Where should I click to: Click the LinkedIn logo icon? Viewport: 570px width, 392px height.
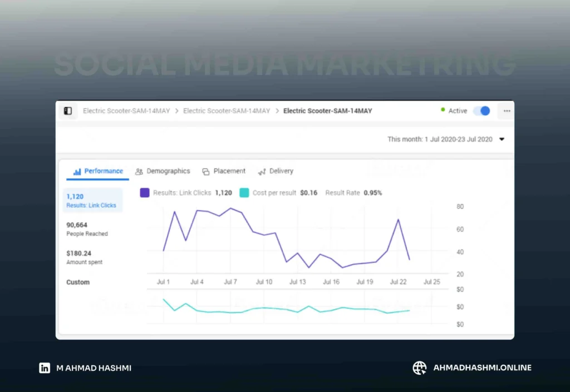pos(45,368)
